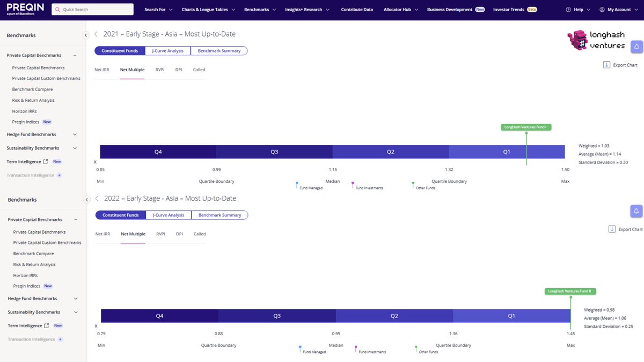Screen dimensions: 644x362
Task: Click the plus icon by the upper Transaction Intelligence
Action: [x=59, y=175]
